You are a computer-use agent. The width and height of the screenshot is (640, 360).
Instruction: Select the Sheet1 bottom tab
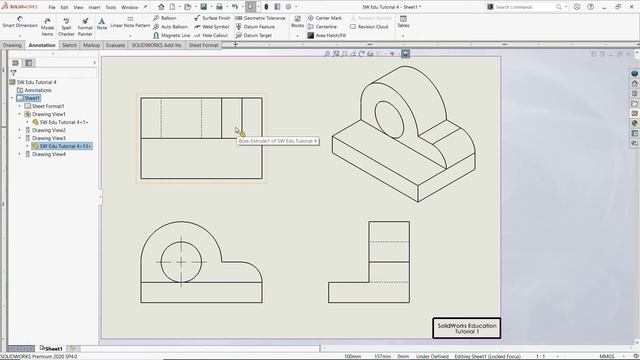51,349
